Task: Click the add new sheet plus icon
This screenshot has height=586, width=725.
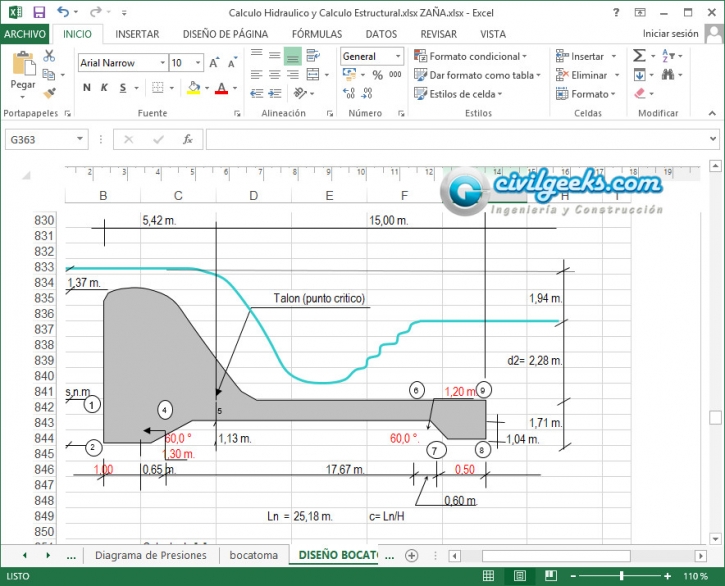Action: [x=410, y=555]
